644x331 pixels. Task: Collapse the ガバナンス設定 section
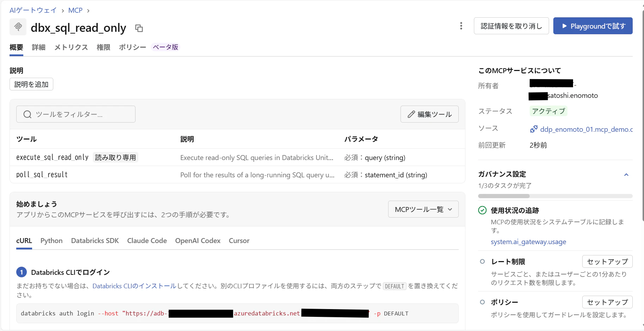click(626, 175)
